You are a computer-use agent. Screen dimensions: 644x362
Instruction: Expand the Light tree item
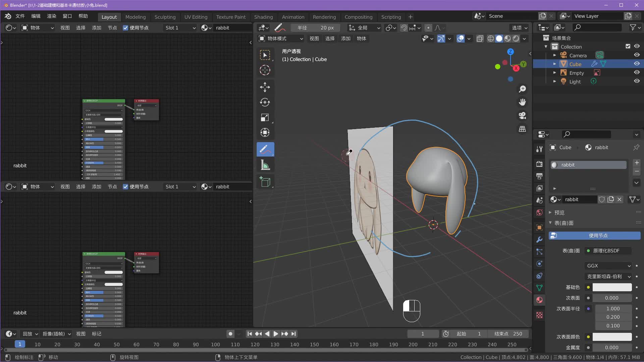pos(554,81)
